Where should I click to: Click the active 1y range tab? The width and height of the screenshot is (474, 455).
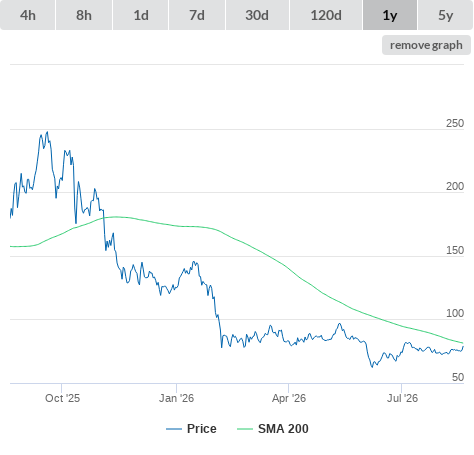(x=390, y=15)
